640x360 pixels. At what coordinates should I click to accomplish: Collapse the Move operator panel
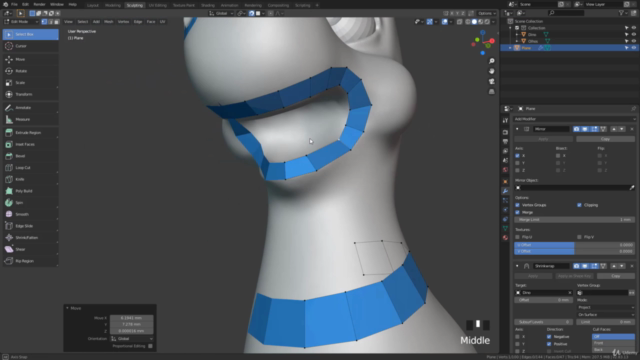(67, 308)
